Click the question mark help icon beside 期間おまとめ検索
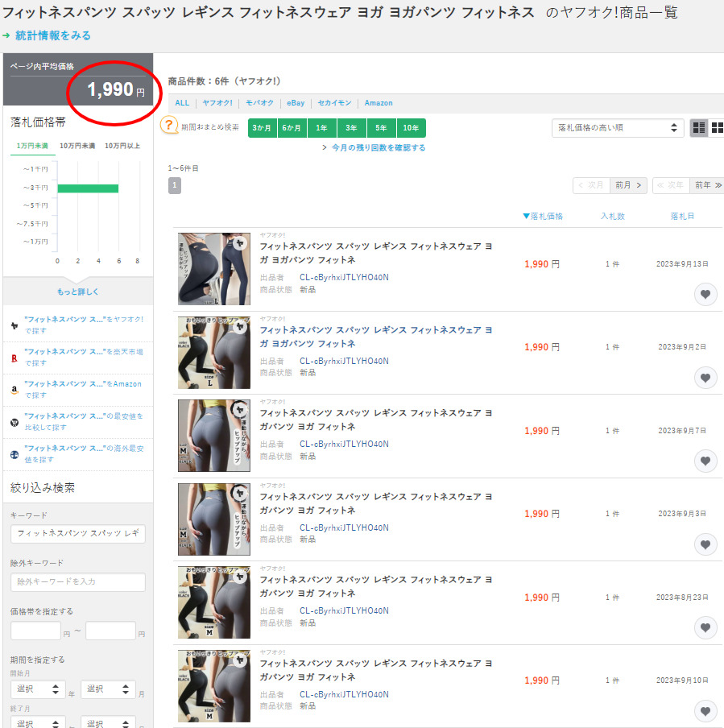The height and width of the screenshot is (728, 724). coord(169,126)
